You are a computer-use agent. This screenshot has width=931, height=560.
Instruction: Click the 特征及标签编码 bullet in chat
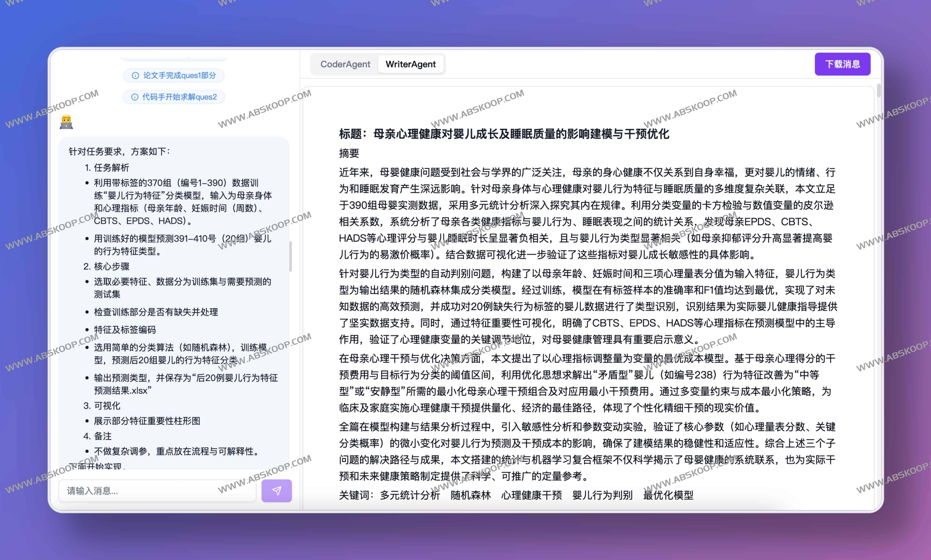[x=125, y=330]
